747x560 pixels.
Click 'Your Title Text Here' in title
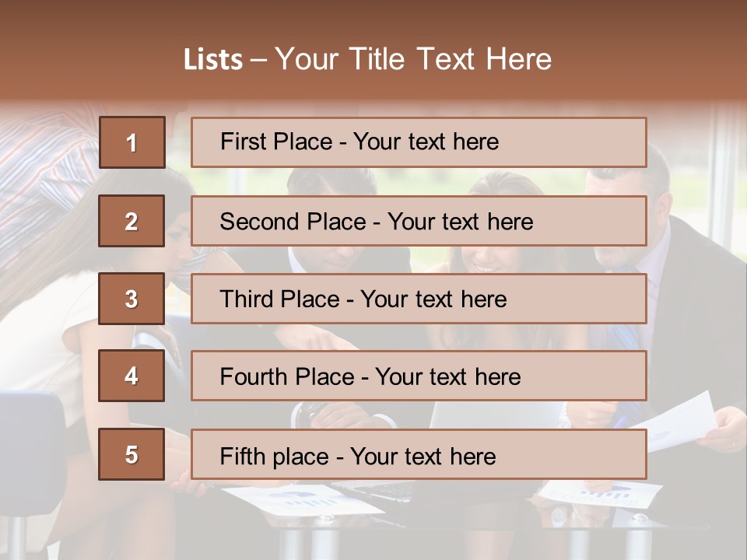click(413, 59)
